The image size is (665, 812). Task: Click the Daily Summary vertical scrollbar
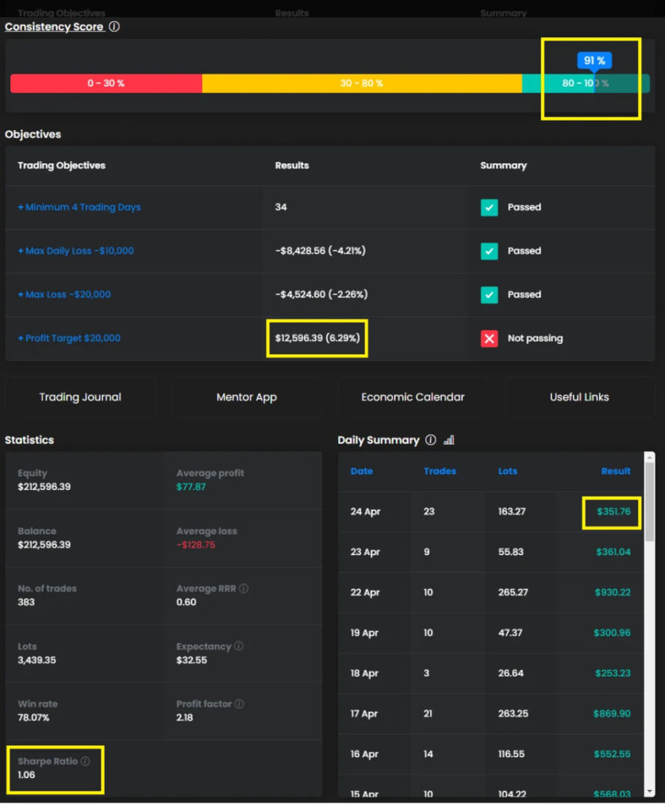point(650,501)
